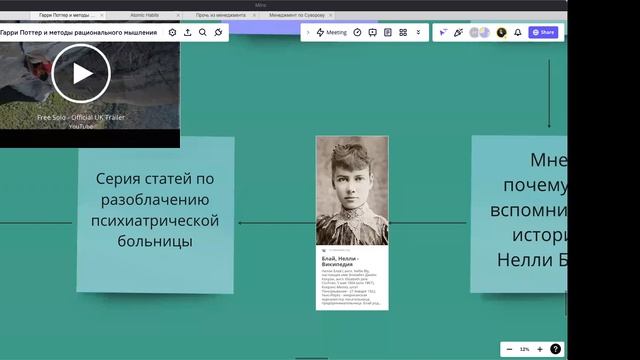
Task: Close the 'Прочь из менеджмента' tab
Action: [x=254, y=15]
